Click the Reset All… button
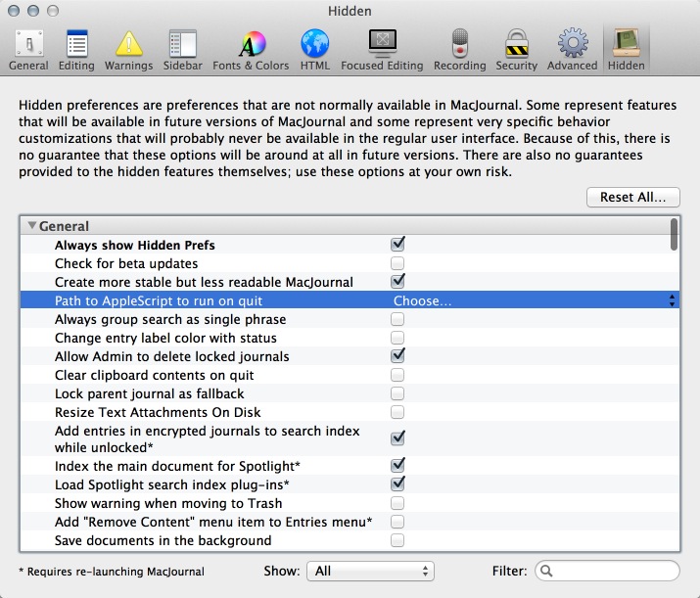The height and width of the screenshot is (598, 700). pyautogui.click(x=633, y=198)
